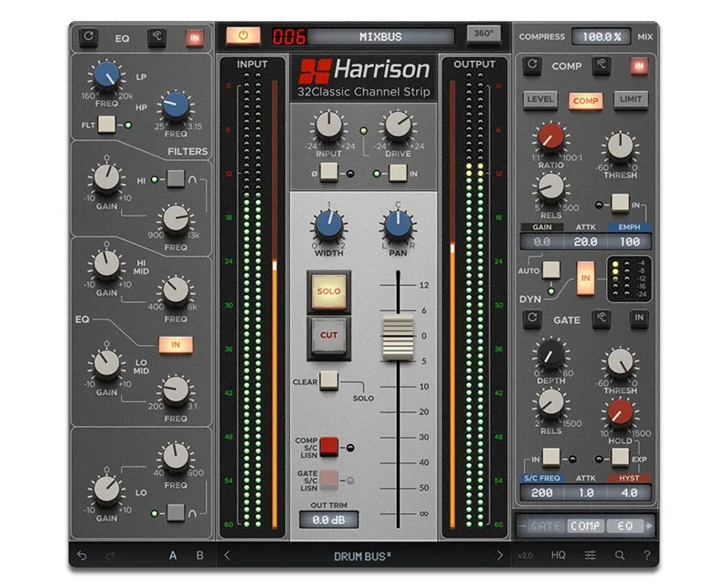Click the redo arrow in the bottom bar

(110, 555)
